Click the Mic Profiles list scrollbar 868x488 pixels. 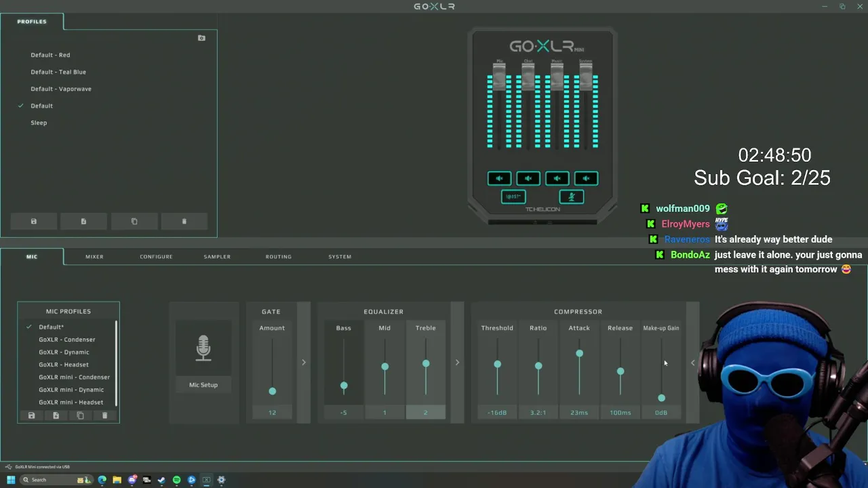tap(117, 364)
